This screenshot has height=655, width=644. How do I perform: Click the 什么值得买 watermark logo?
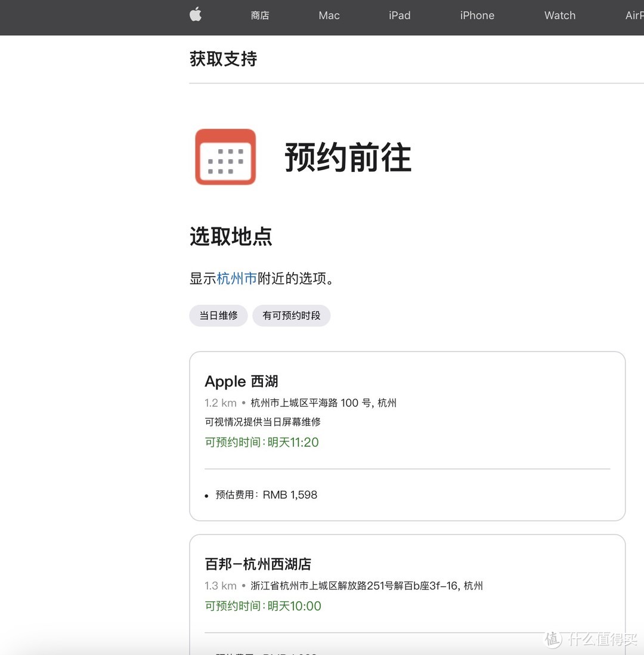(590, 639)
